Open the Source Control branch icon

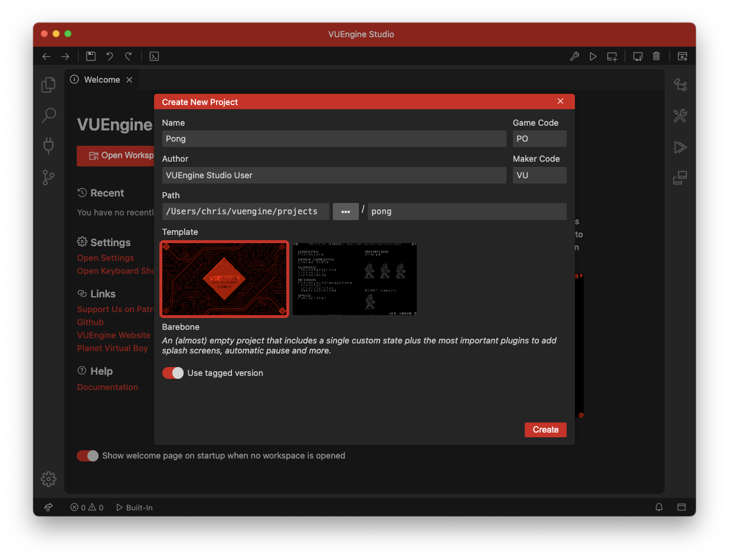click(48, 177)
